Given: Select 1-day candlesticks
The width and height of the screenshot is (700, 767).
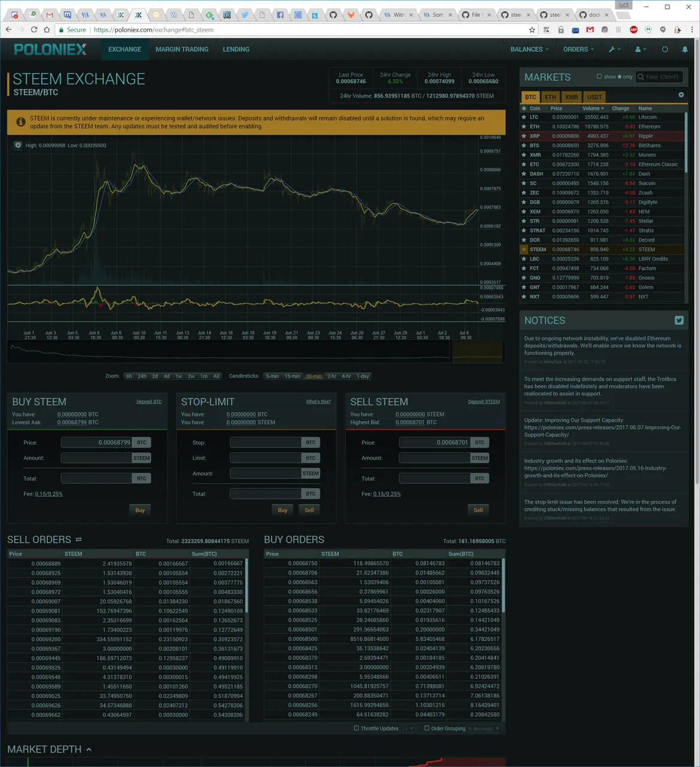Looking at the screenshot, I should point(363,376).
